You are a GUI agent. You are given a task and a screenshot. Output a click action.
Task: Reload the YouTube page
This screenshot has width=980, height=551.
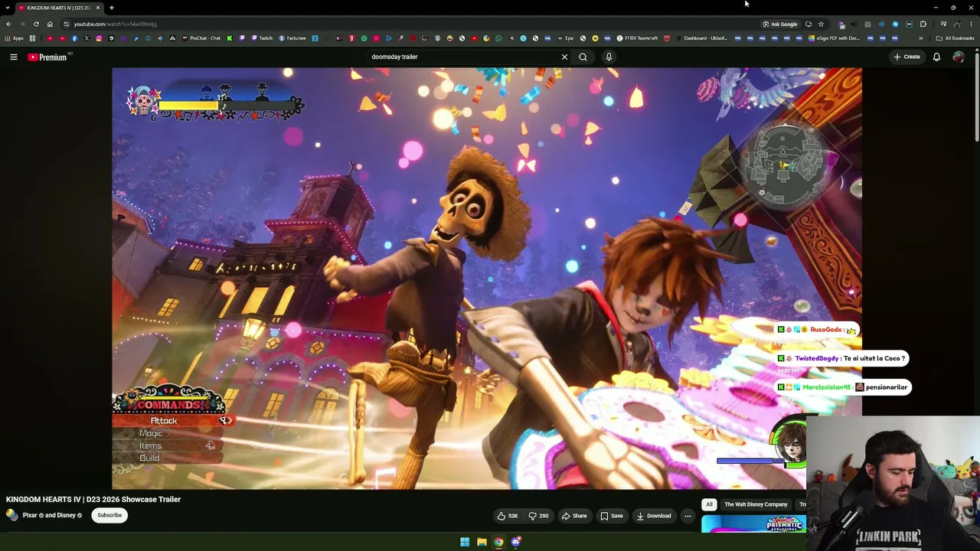(x=36, y=24)
